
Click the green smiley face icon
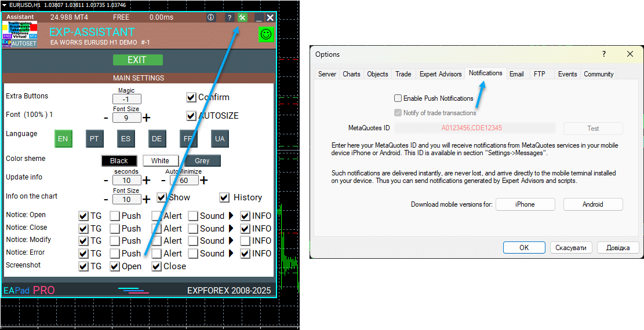[x=266, y=34]
